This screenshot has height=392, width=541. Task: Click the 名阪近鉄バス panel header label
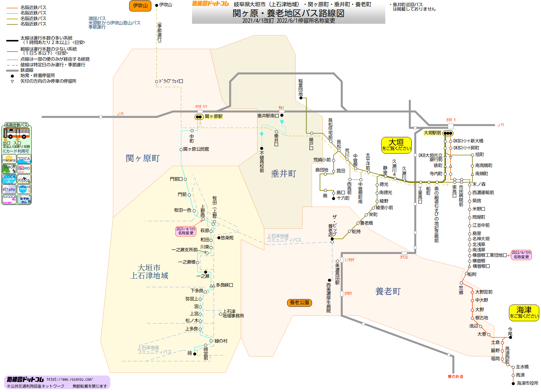pos(16,125)
